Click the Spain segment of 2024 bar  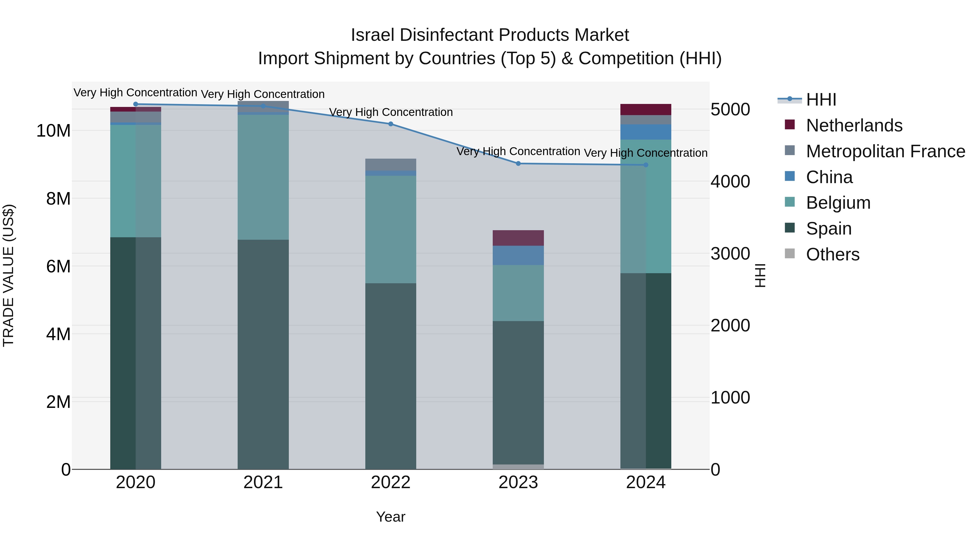pyautogui.click(x=646, y=371)
